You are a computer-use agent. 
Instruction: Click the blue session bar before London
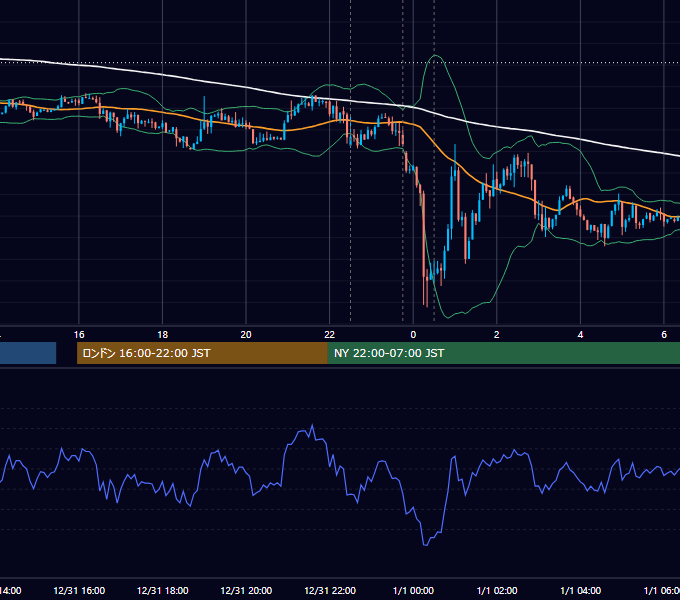(x=28, y=353)
